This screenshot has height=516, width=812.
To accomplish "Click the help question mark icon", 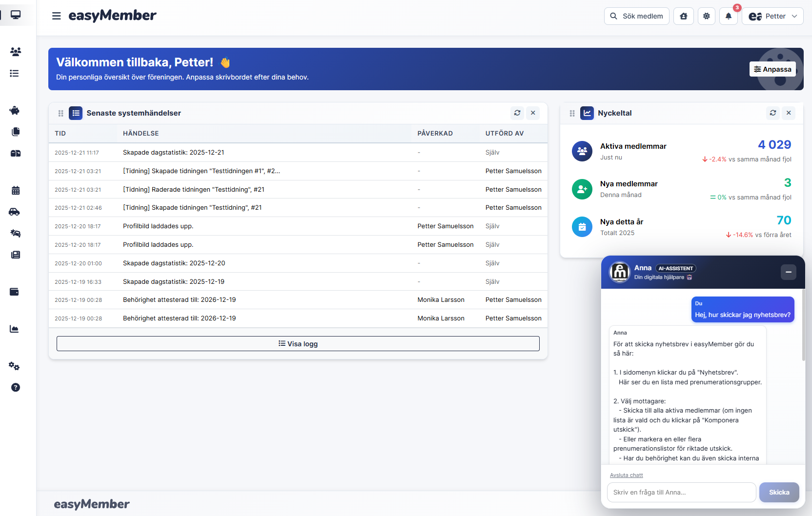I will pos(15,387).
